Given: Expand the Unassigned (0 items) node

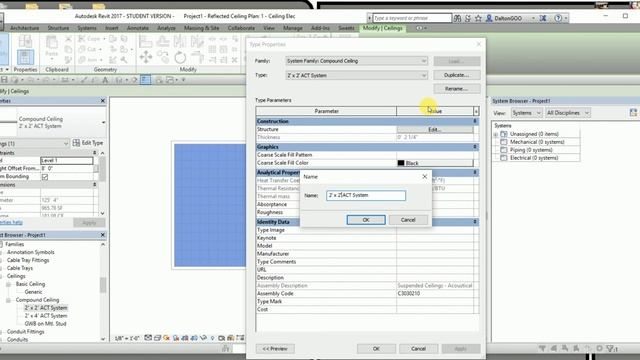Looking at the screenshot, I should point(496,134).
